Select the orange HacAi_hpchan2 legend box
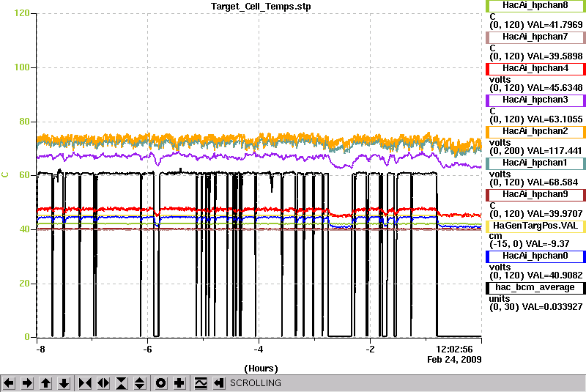 coord(535,132)
